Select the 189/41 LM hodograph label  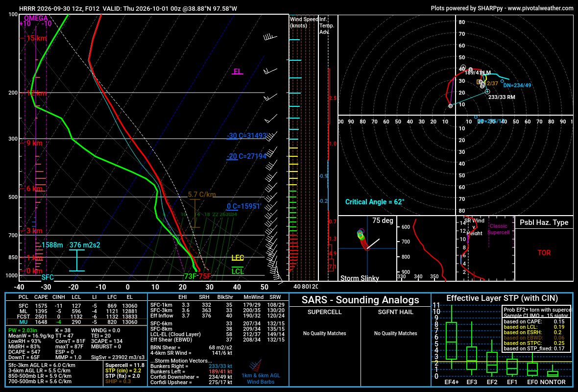(x=478, y=73)
